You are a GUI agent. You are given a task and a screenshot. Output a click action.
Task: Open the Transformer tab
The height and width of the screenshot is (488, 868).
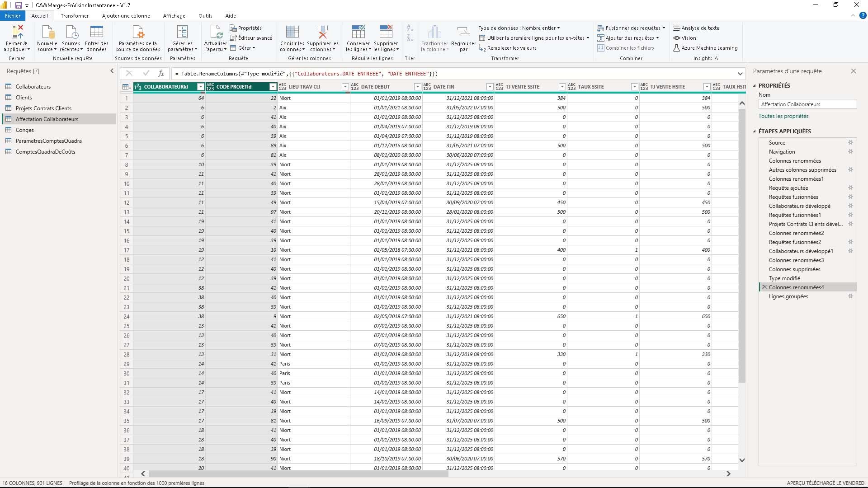[75, 16]
